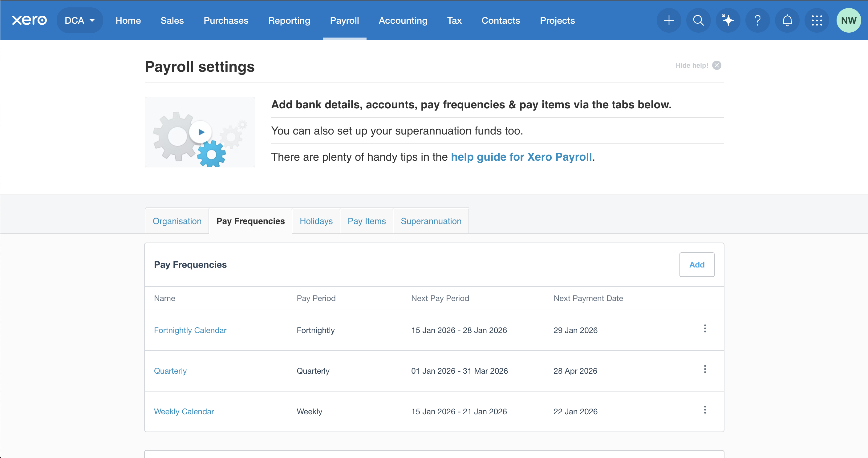Open the search magnifier icon
868x458 pixels.
point(698,20)
